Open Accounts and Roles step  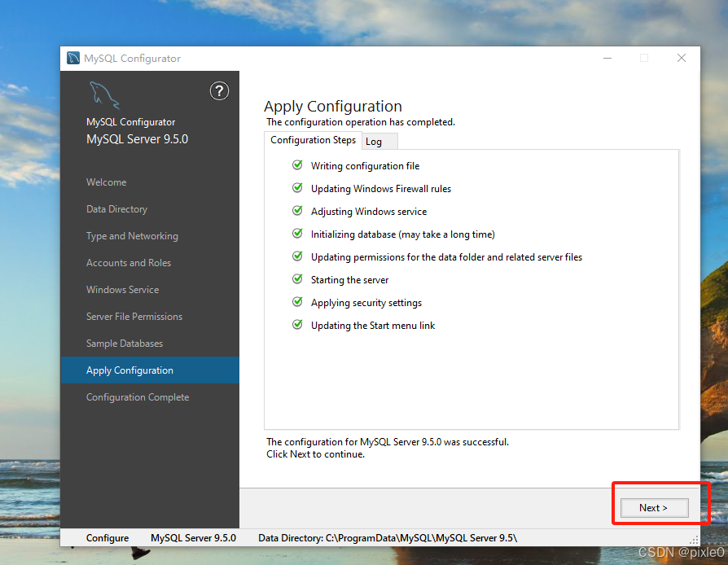click(x=129, y=263)
